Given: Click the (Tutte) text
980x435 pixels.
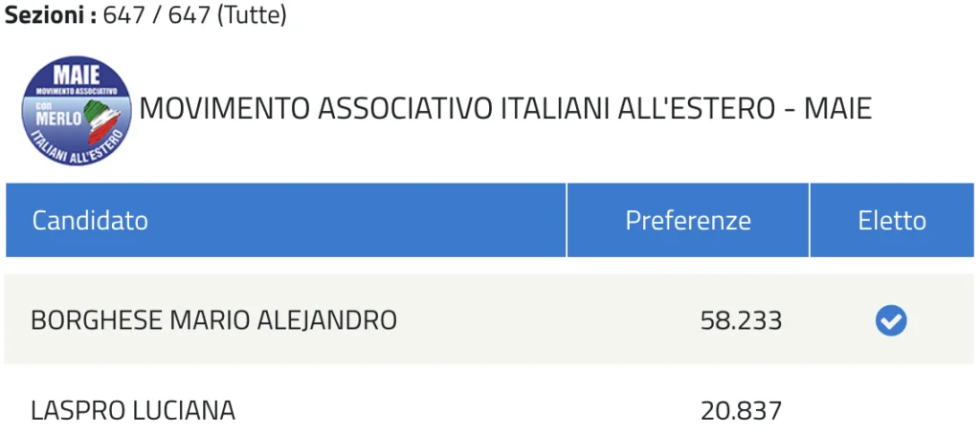Looking at the screenshot, I should point(252,16).
